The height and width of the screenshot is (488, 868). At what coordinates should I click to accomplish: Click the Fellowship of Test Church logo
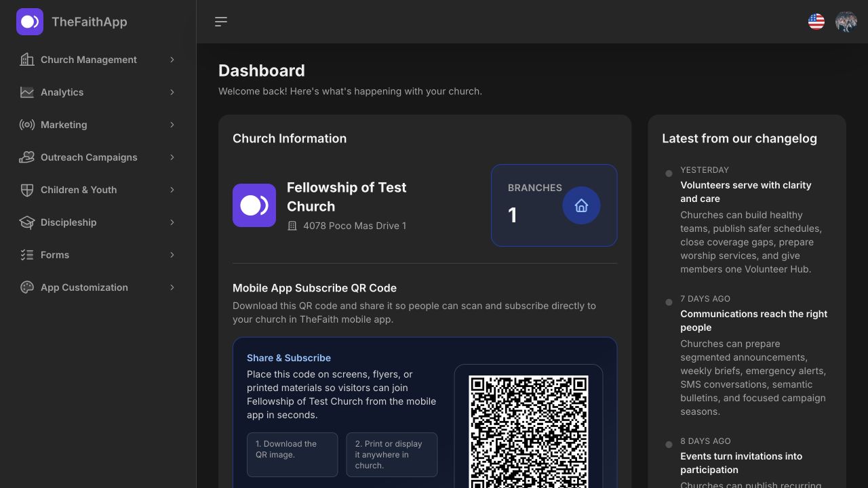point(254,205)
